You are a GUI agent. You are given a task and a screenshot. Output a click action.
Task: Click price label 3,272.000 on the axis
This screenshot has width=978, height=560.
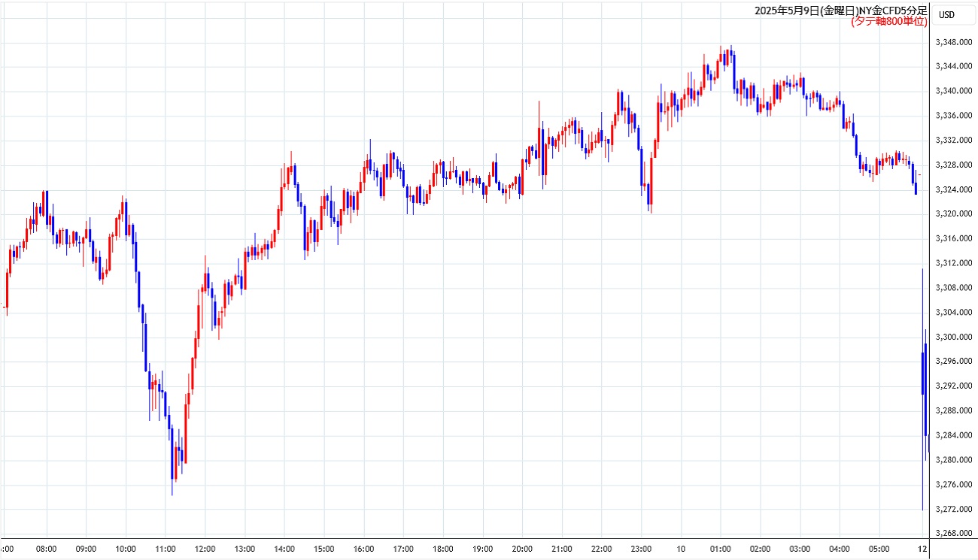[x=954, y=509]
